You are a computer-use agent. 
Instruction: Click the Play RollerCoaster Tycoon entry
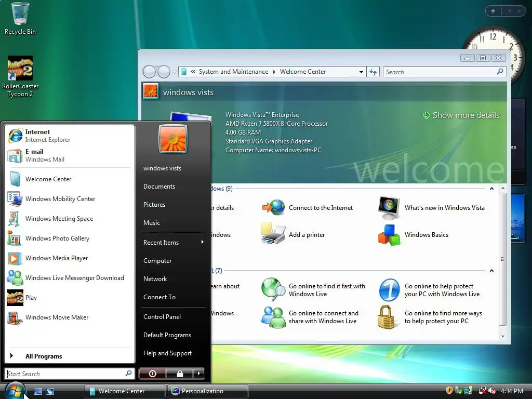point(70,298)
